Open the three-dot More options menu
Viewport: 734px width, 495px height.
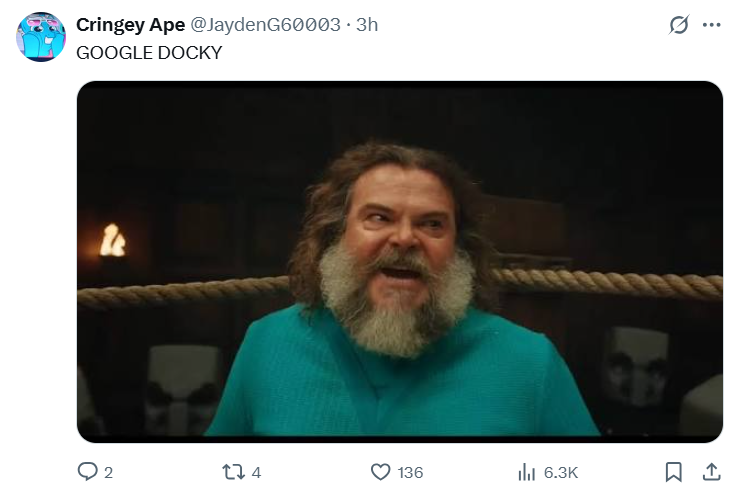point(711,26)
